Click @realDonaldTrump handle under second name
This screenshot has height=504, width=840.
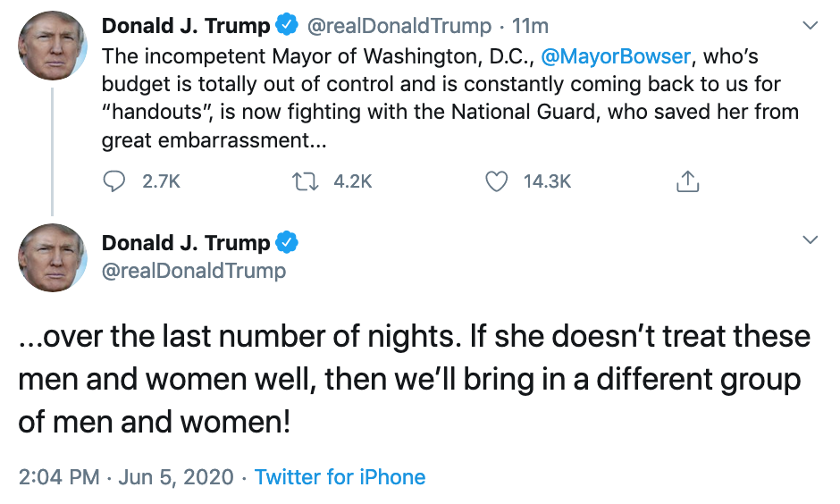194,271
